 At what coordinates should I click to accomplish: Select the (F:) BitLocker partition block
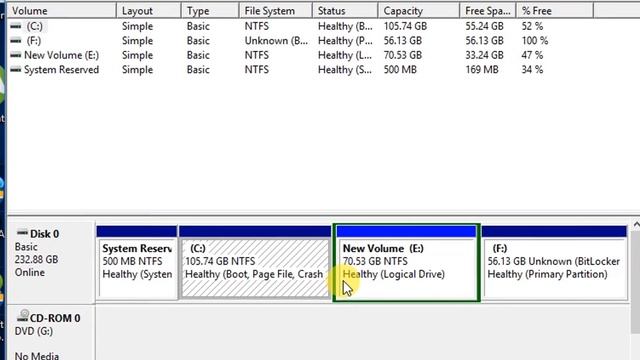click(x=555, y=263)
